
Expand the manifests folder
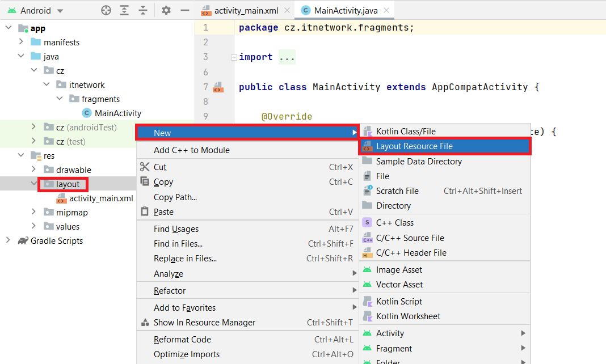click(x=21, y=42)
